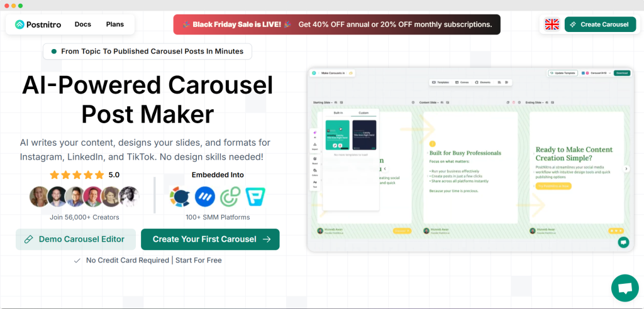The image size is (644, 309).
Task: Click the green interlocking circles platform logo
Action: [230, 197]
